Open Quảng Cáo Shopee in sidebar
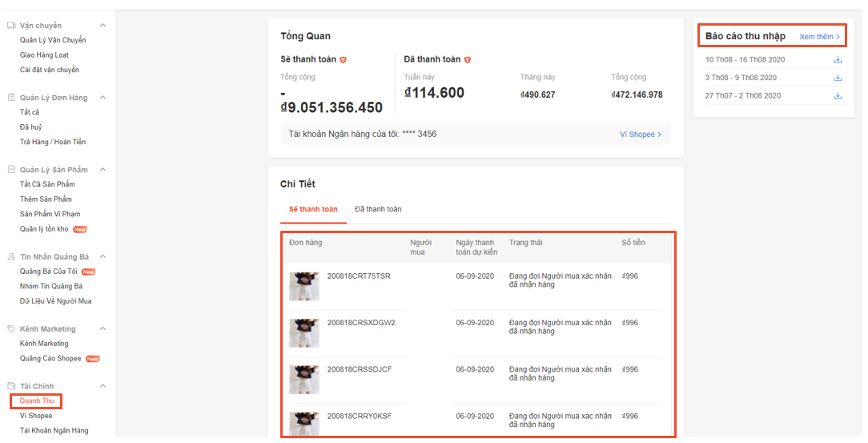Viewport: 868px width, 443px height. (50, 359)
